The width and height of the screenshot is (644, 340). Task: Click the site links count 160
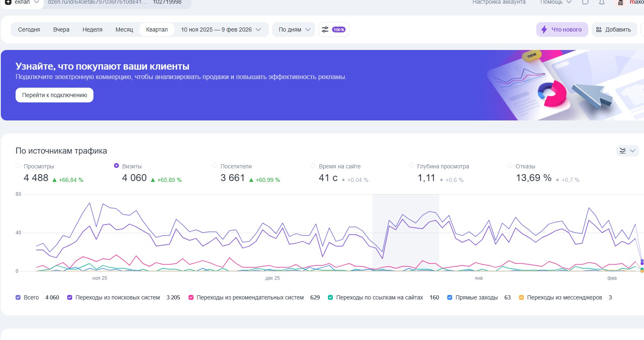coord(434,297)
